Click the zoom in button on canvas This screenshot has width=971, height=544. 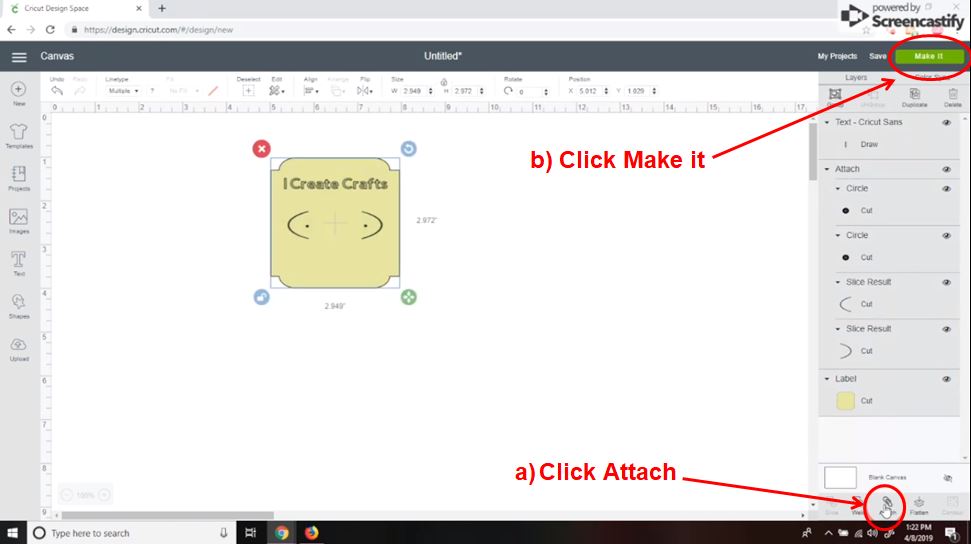click(x=105, y=494)
